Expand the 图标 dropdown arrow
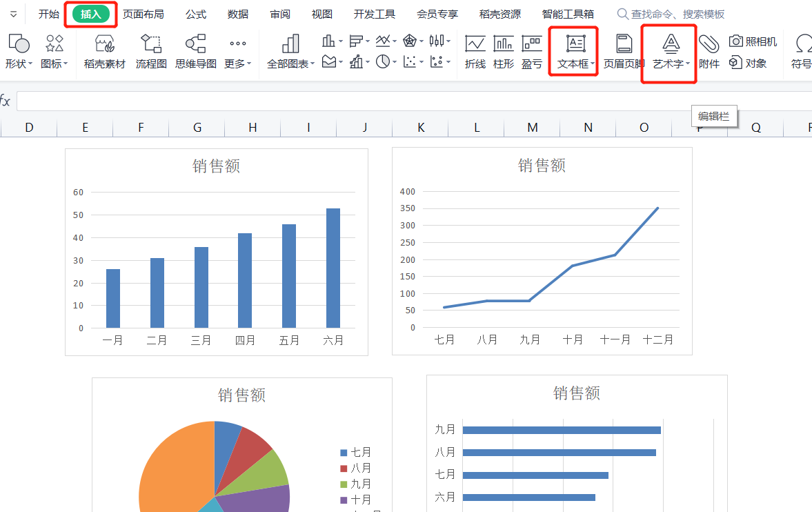Image resolution: width=812 pixels, height=512 pixels. [x=66, y=63]
